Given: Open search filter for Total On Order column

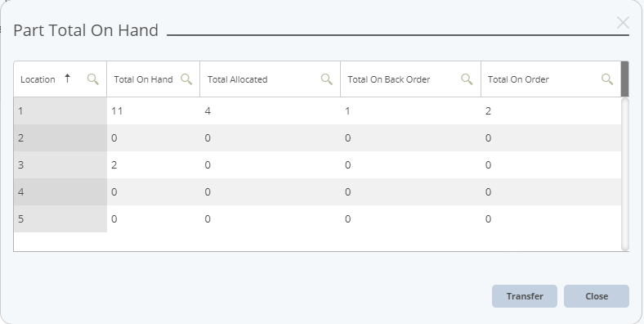Looking at the screenshot, I should [x=607, y=79].
